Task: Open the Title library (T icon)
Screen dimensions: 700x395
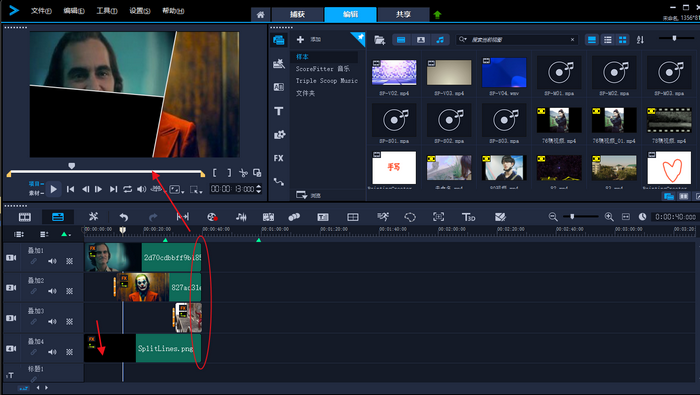Action: tap(279, 111)
